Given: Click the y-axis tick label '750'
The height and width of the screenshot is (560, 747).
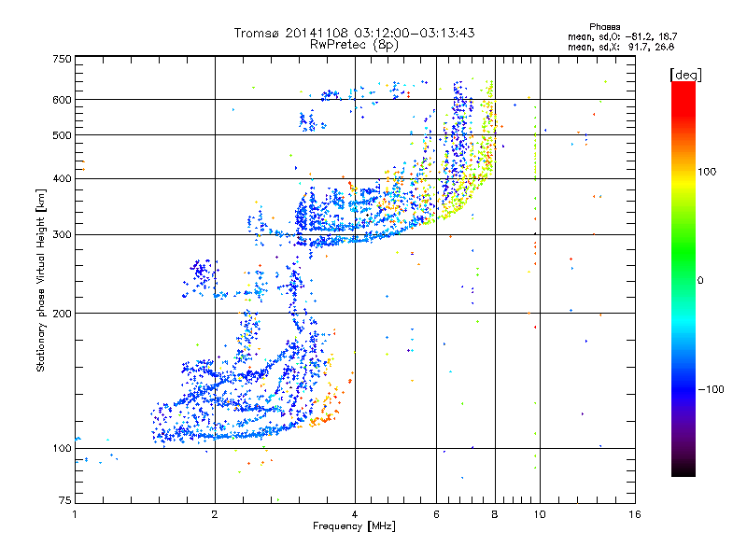Looking at the screenshot, I should pos(62,59).
